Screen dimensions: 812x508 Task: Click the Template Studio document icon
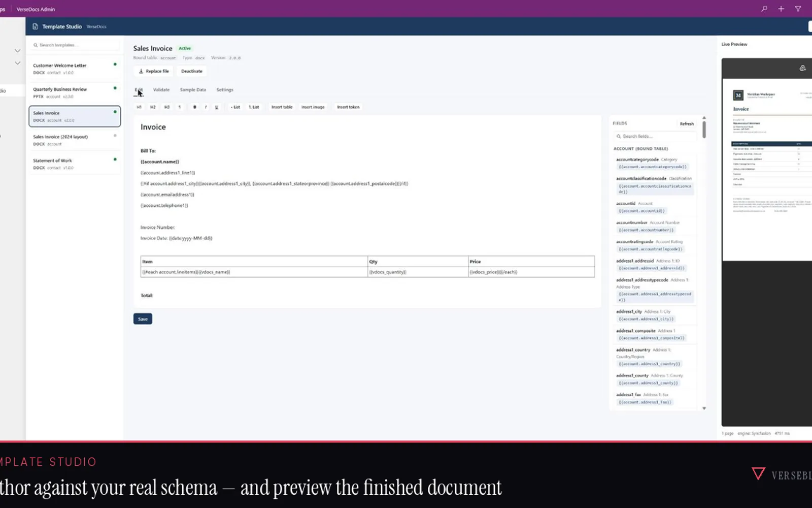[x=35, y=26]
